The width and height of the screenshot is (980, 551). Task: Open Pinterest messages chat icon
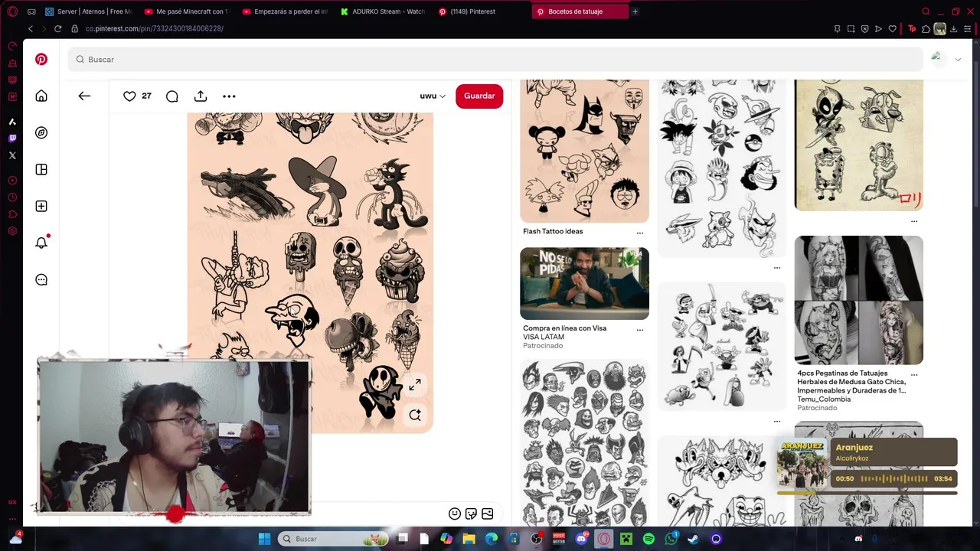pos(41,279)
